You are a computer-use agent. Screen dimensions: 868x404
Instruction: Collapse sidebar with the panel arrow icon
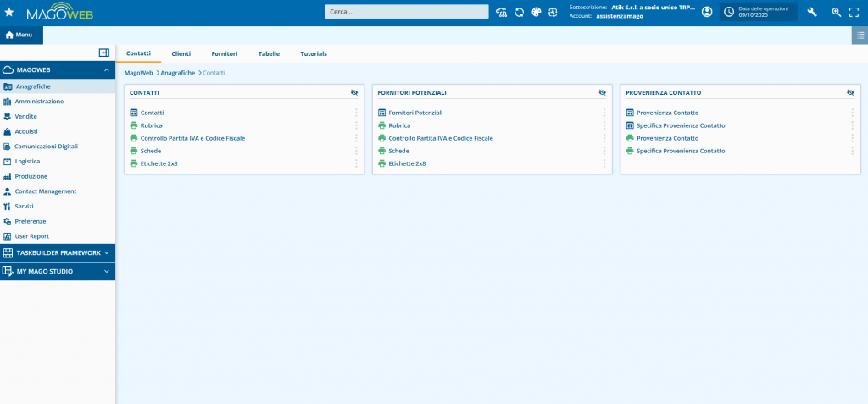point(104,53)
